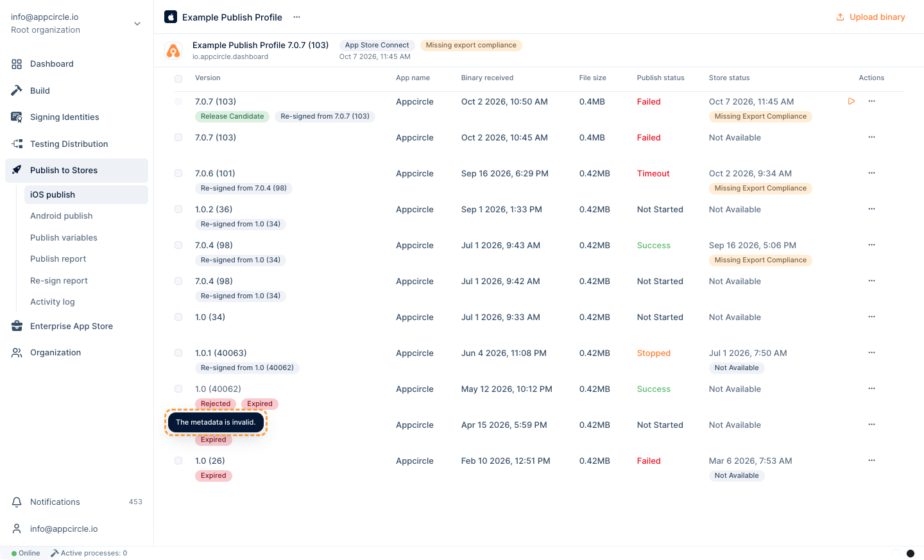Click the user profile icon beside info@appcircle.io
924x560 pixels.
(x=17, y=529)
